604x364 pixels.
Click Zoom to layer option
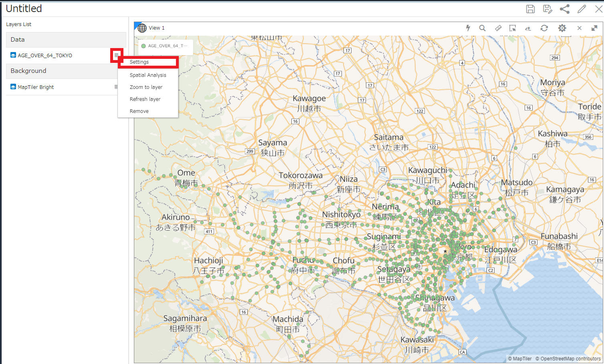click(146, 87)
